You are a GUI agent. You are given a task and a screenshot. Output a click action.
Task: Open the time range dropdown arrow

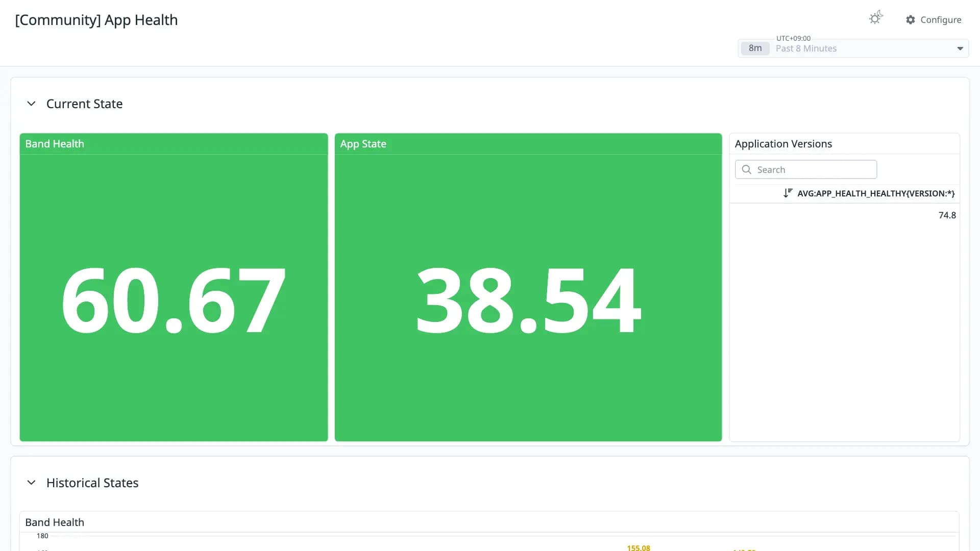(960, 48)
